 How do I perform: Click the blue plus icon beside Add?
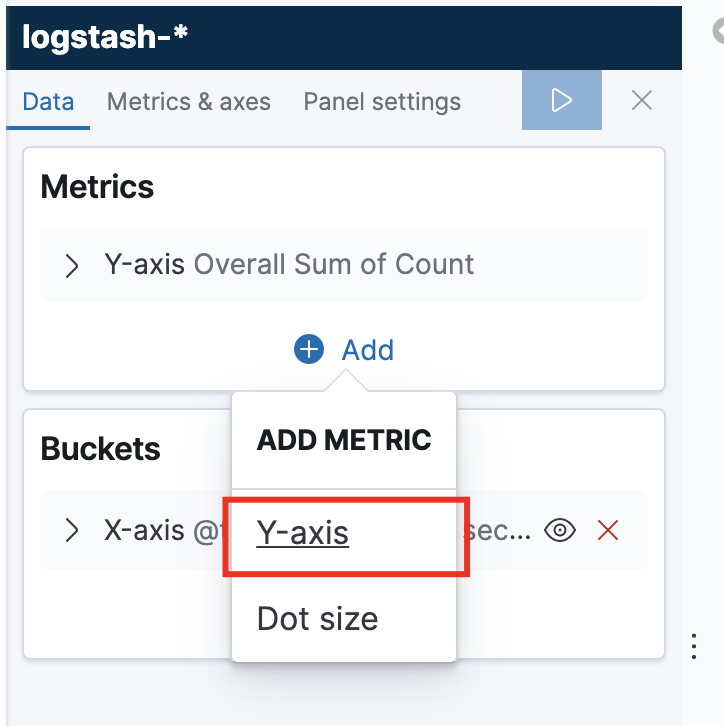click(308, 349)
